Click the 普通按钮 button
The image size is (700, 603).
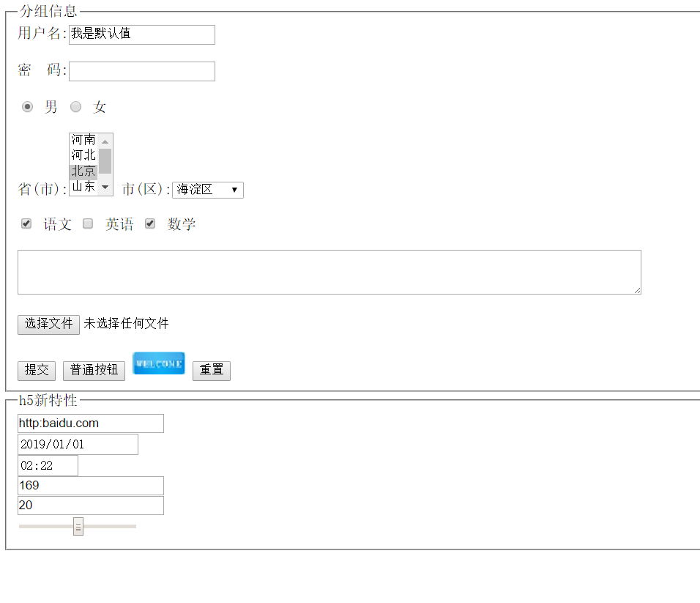(94, 371)
